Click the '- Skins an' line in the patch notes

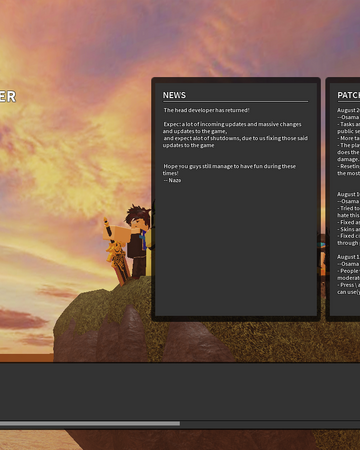348,229
